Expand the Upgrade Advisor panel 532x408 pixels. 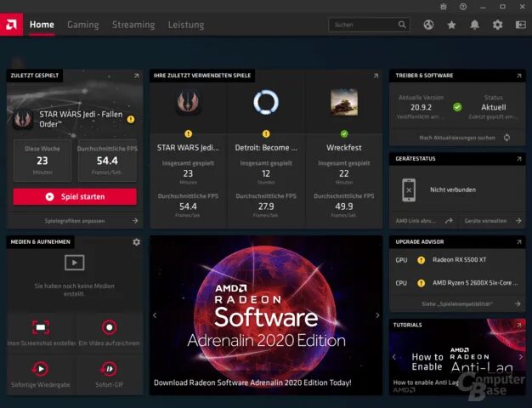coord(518,241)
